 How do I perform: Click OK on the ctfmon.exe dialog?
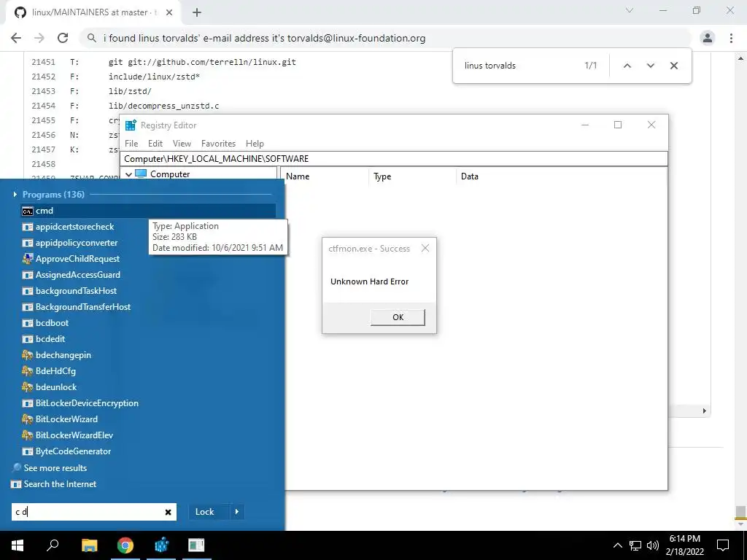coord(398,317)
